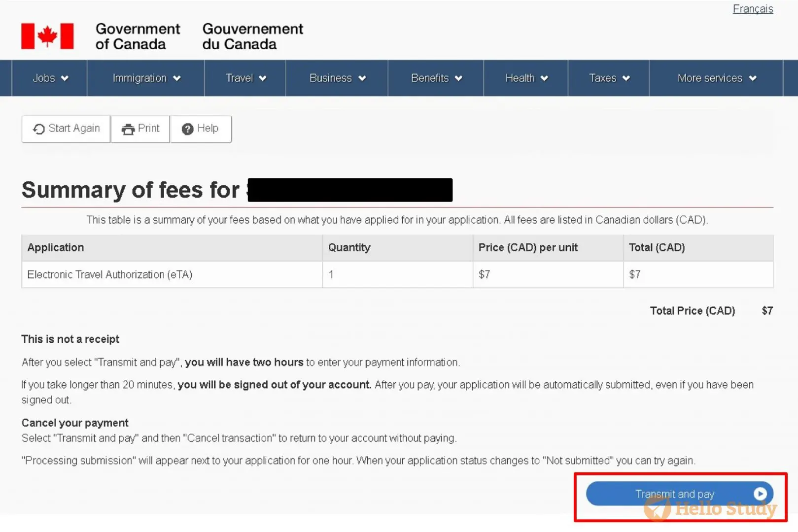Expand the Jobs menu chevron
The image size is (798, 532).
pyautogui.click(x=65, y=78)
